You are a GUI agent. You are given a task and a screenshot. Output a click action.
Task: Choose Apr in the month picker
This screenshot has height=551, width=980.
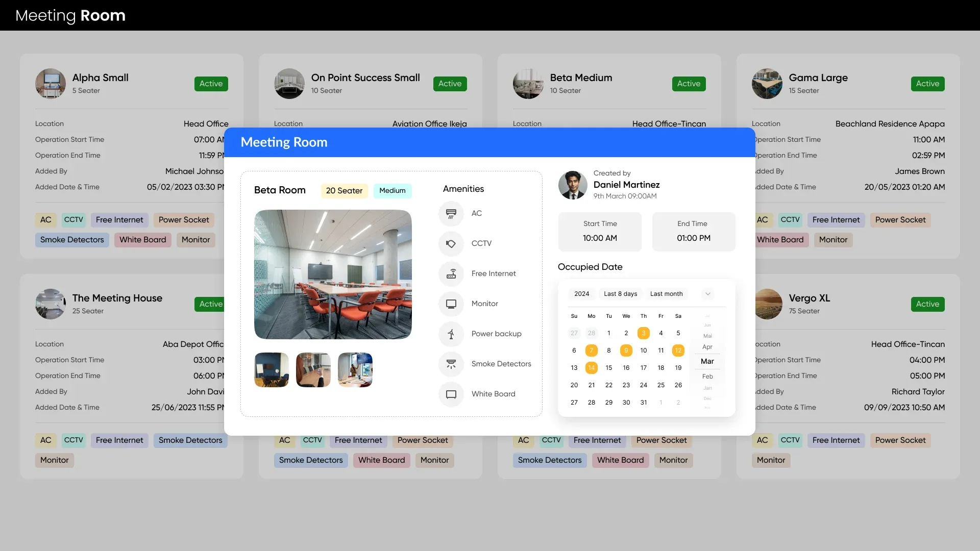[x=707, y=347]
